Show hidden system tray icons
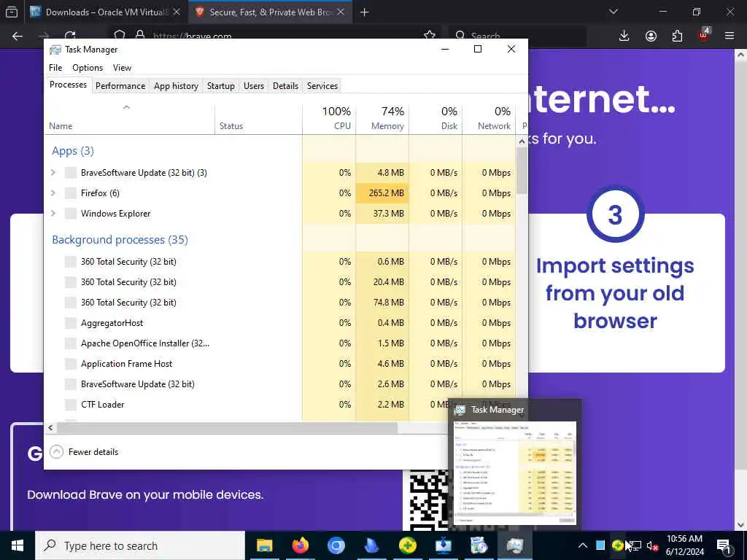747x560 pixels. pyautogui.click(x=583, y=545)
